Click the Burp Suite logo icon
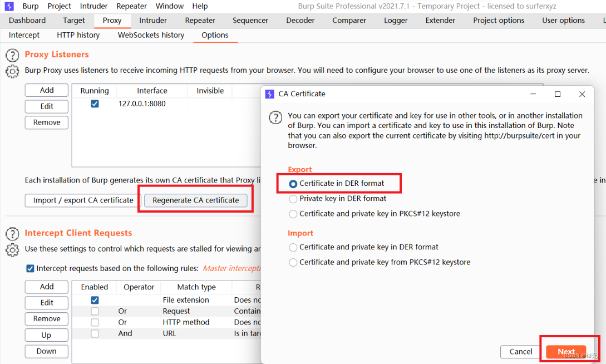The height and width of the screenshot is (364, 606). pos(9,6)
